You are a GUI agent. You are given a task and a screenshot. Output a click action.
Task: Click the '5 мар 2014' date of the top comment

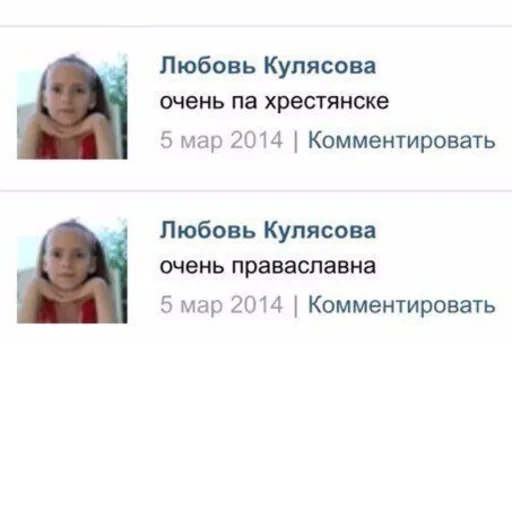pyautogui.click(x=221, y=140)
